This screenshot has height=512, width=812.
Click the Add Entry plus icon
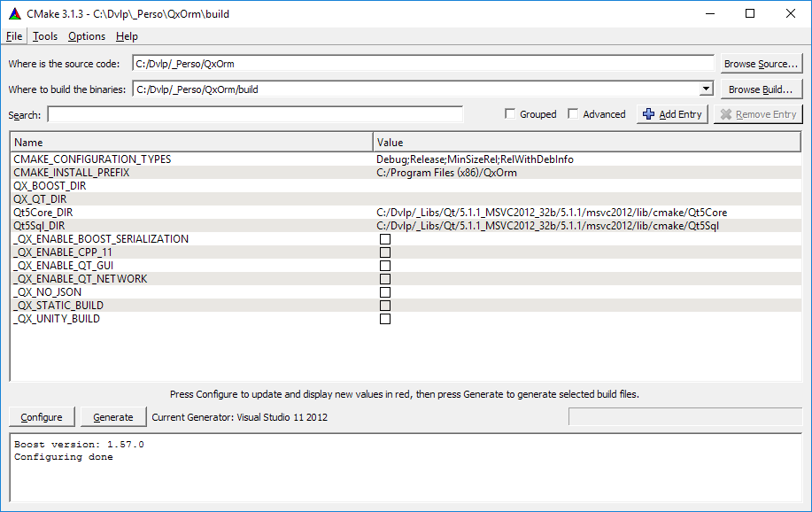pyautogui.click(x=649, y=113)
